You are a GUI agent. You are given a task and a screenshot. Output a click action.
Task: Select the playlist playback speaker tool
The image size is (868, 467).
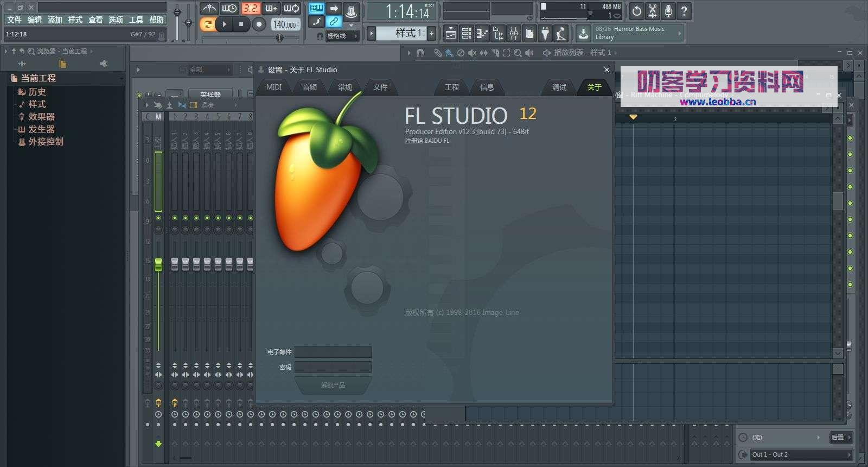529,53
